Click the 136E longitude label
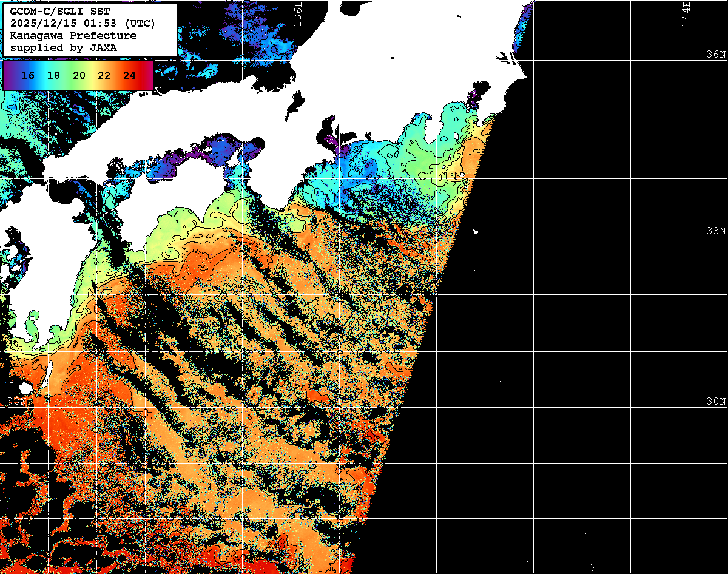 tap(297, 13)
